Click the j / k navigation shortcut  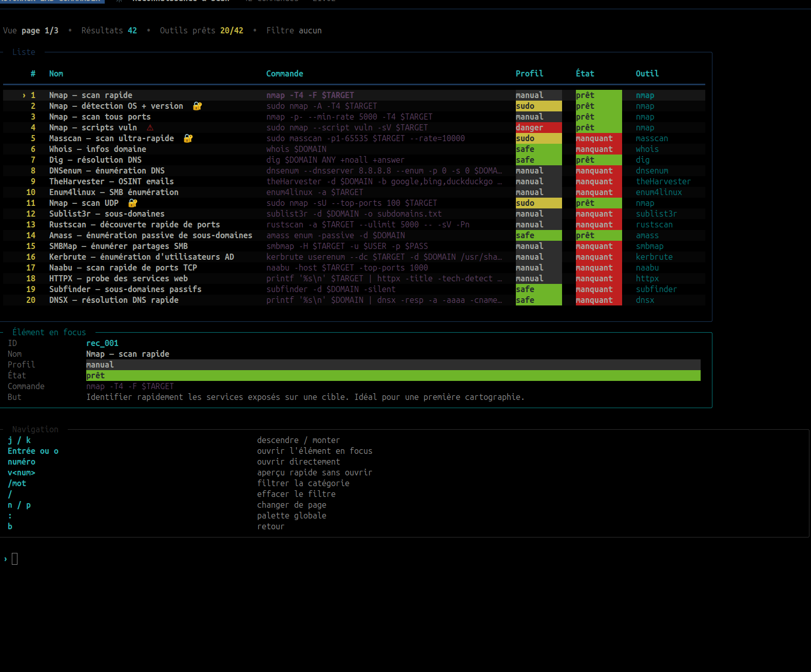point(19,440)
